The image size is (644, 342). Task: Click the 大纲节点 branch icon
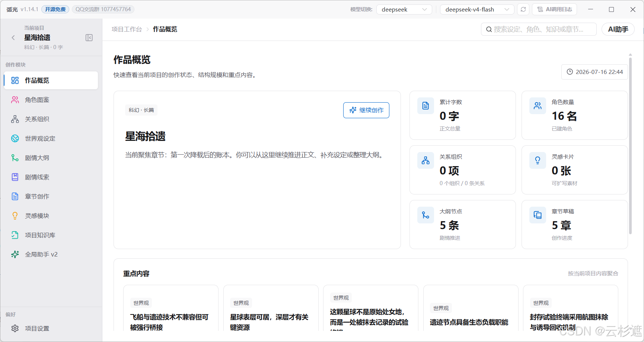425,215
